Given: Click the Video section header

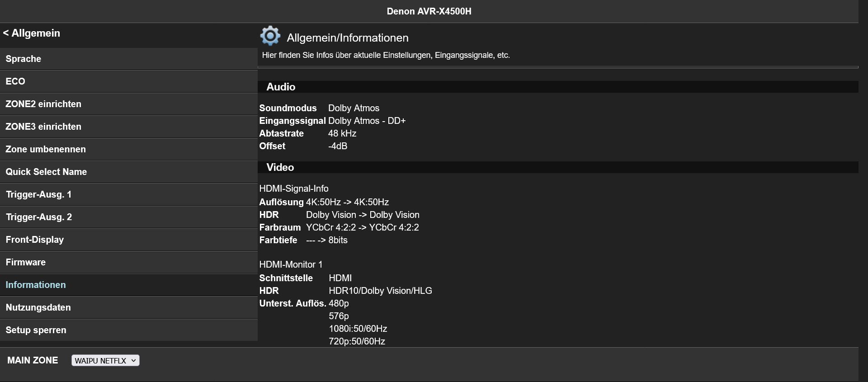Looking at the screenshot, I should pyautogui.click(x=280, y=167).
